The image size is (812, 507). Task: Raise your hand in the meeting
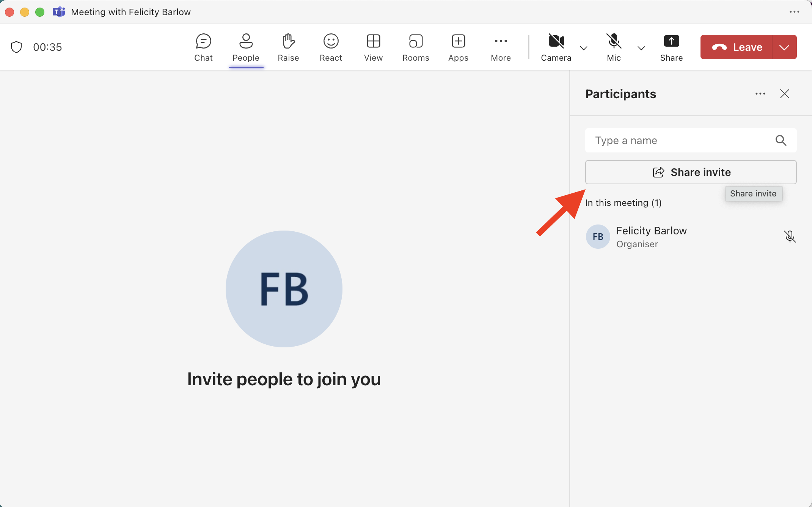[x=288, y=47]
